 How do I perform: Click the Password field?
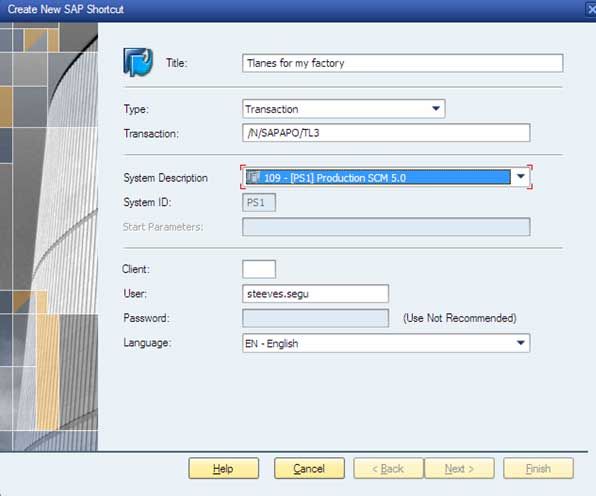coord(315,318)
